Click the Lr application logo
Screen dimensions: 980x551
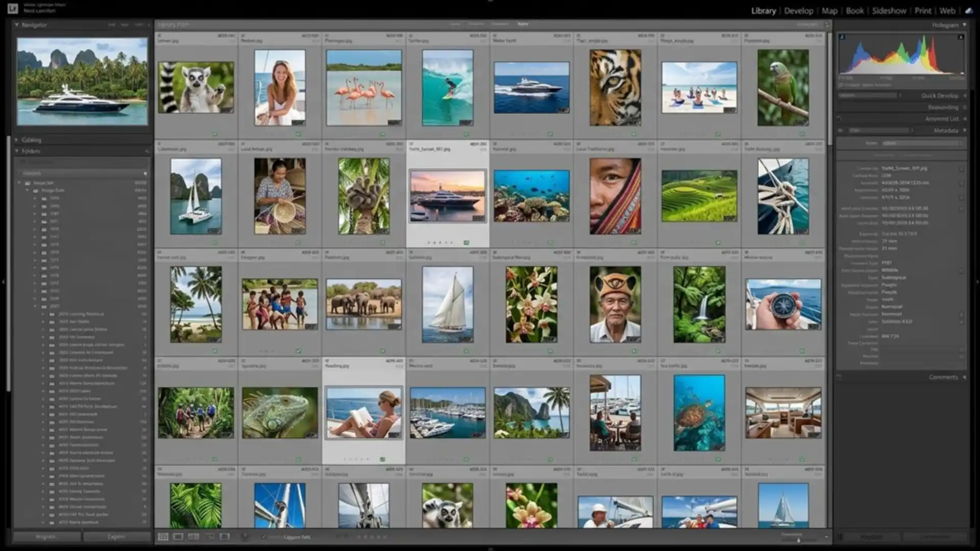(13, 9)
